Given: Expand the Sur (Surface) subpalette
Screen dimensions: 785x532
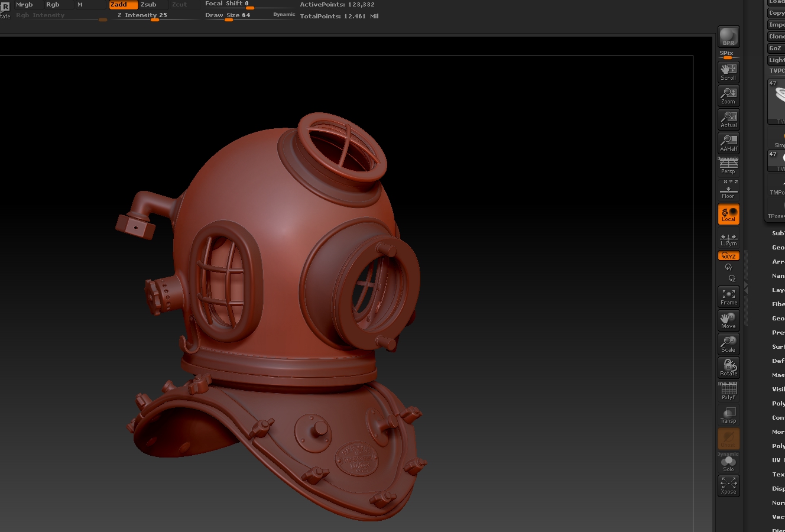Looking at the screenshot, I should pyautogui.click(x=778, y=346).
